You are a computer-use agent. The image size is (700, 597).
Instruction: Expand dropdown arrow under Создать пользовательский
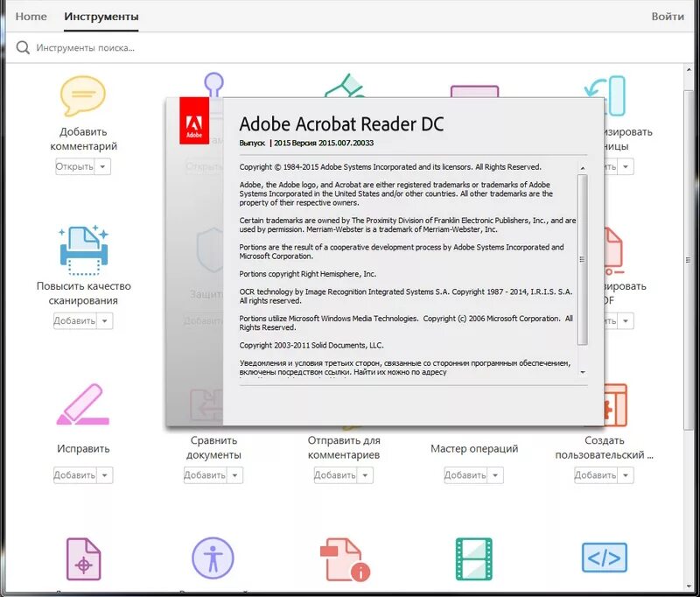click(x=626, y=475)
